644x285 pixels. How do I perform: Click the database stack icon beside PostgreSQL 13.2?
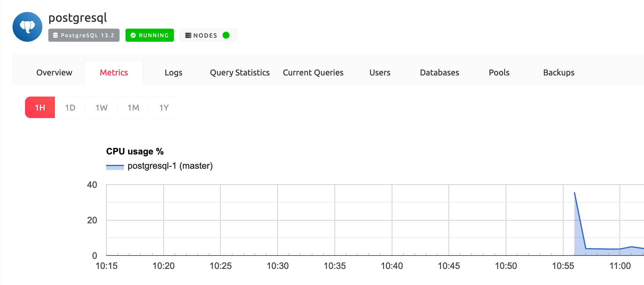tap(55, 35)
